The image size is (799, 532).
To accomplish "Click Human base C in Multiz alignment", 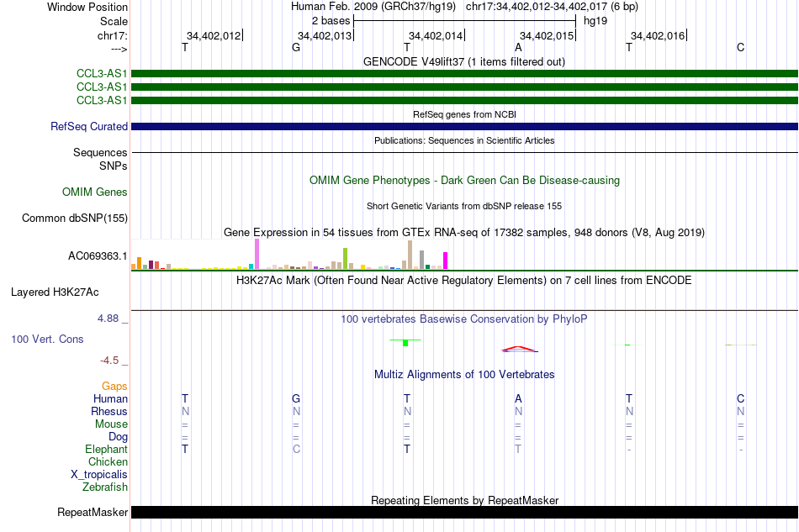I will pos(740,398).
